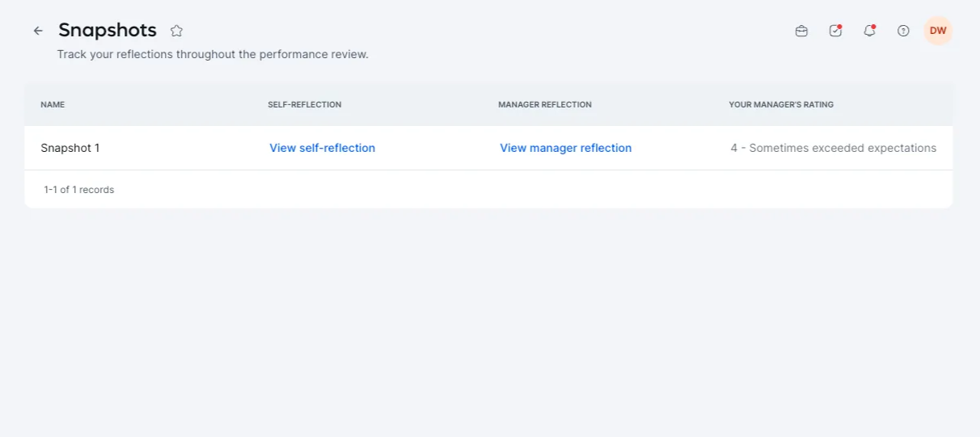Click the NAME column header
This screenshot has width=980, height=437.
(53, 104)
